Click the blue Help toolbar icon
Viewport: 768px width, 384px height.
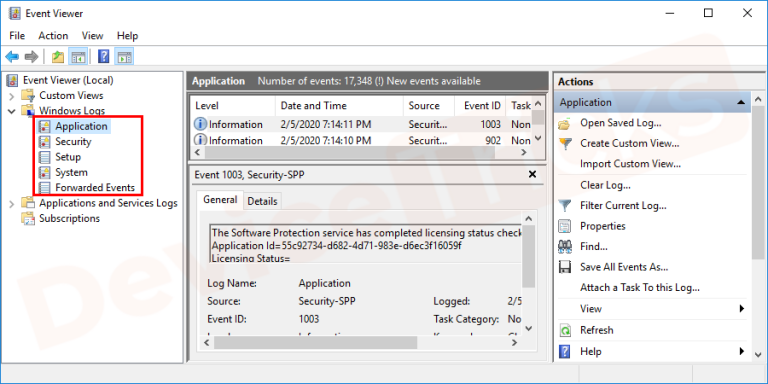click(x=104, y=57)
